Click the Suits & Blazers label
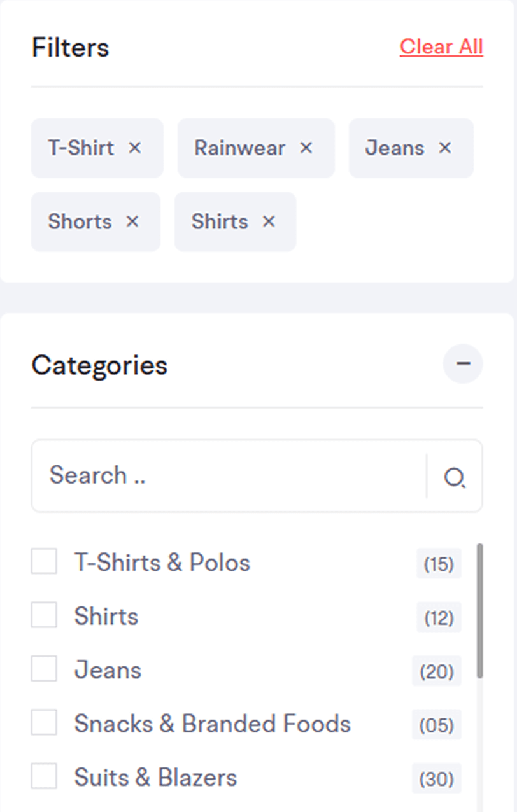The image size is (517, 812). 155,777
